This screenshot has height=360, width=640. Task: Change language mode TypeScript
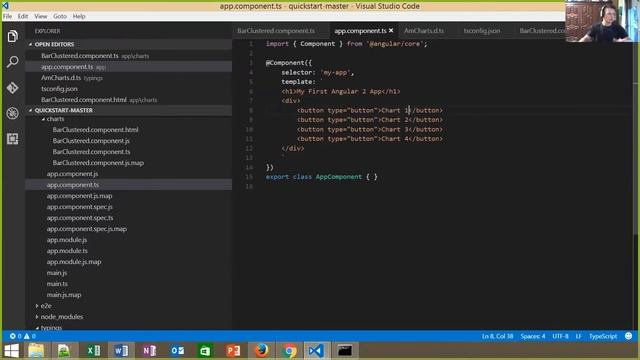[x=603, y=336]
